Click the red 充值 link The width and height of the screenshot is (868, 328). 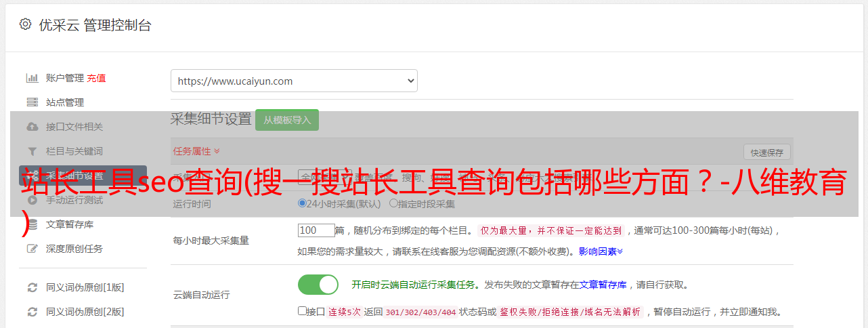(x=96, y=78)
